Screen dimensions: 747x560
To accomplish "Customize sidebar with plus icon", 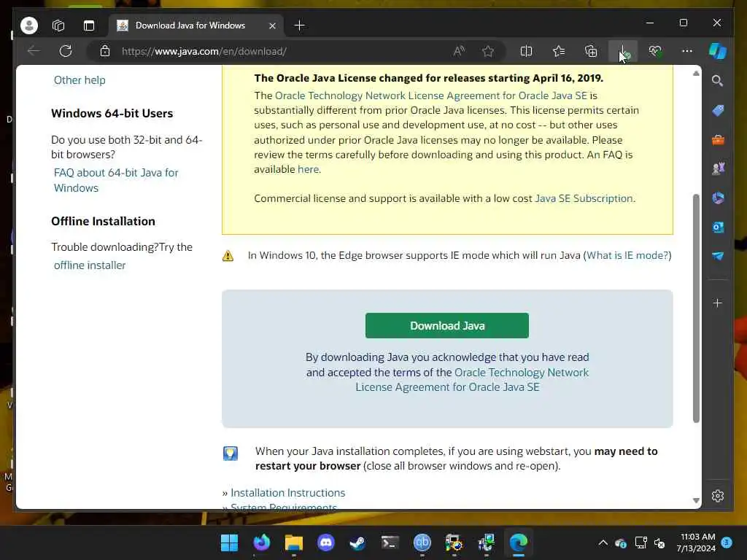I will point(718,303).
